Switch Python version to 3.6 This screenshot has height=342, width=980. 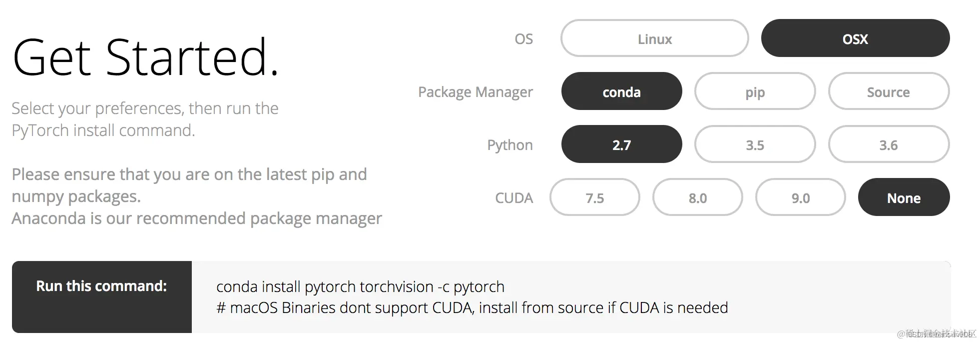888,144
